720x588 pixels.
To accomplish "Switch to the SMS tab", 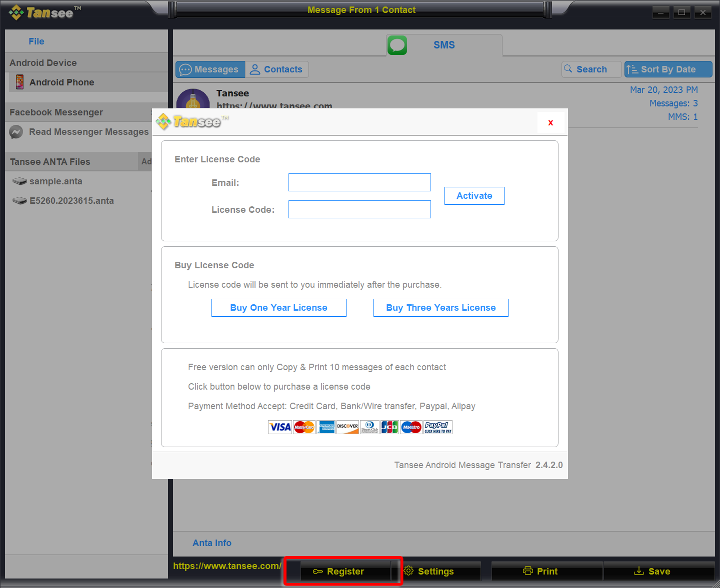I will point(444,45).
